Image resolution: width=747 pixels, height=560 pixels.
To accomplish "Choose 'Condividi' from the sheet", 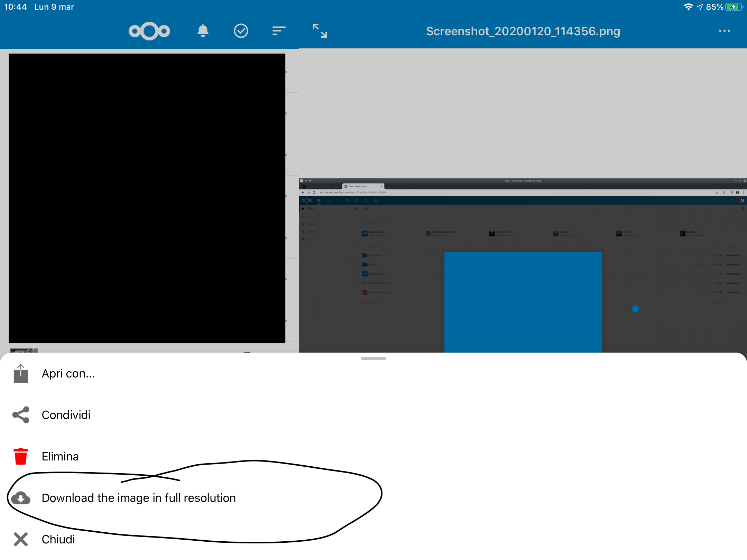I will click(x=373, y=415).
